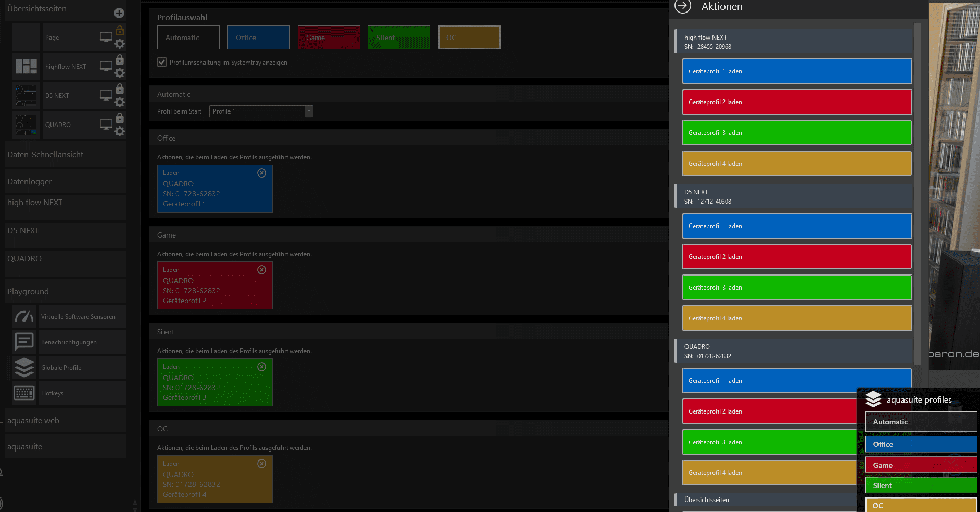The height and width of the screenshot is (512, 980).
Task: Select the Automatic profile button
Action: [x=188, y=38]
